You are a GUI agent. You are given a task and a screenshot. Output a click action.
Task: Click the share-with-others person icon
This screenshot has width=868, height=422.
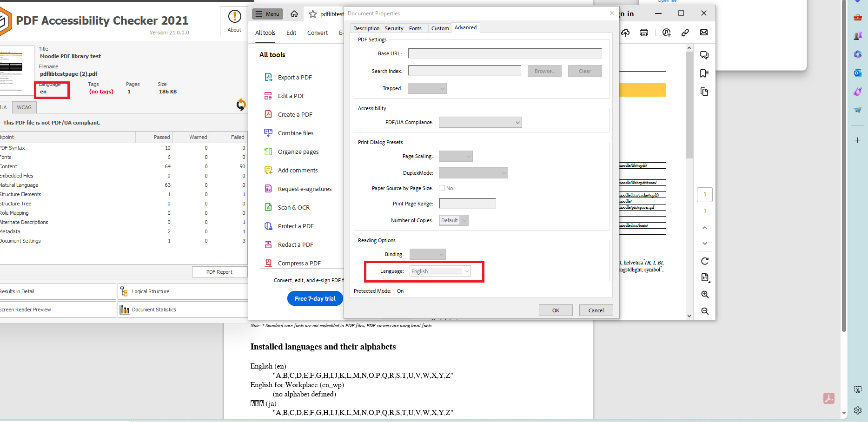[x=667, y=33]
